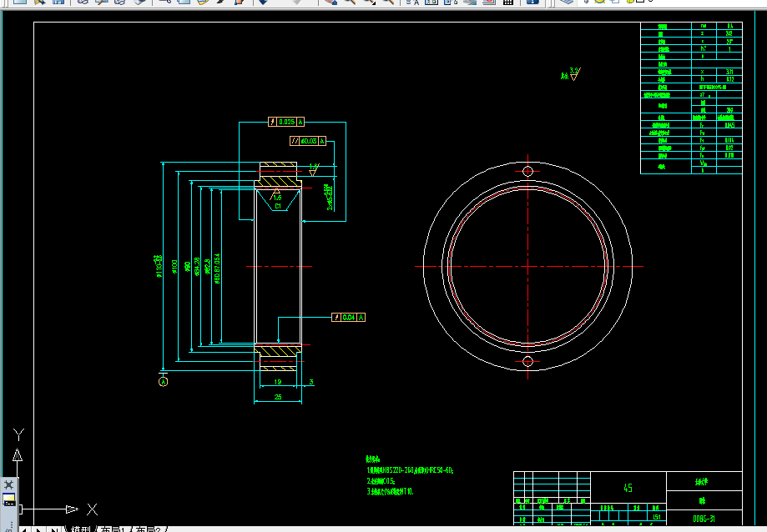Image resolution: width=767 pixels, height=532 pixels.
Task: Select technical note line 3
Action: [391, 491]
